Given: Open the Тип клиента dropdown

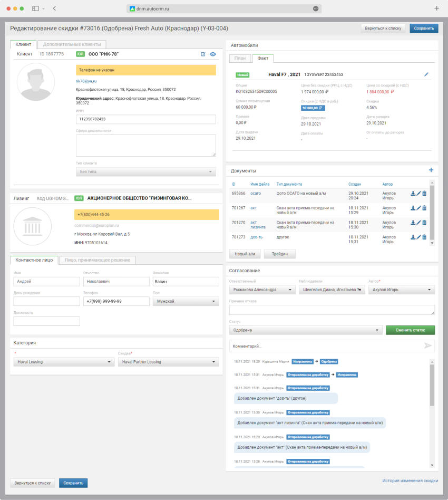Looking at the screenshot, I should [x=146, y=172].
